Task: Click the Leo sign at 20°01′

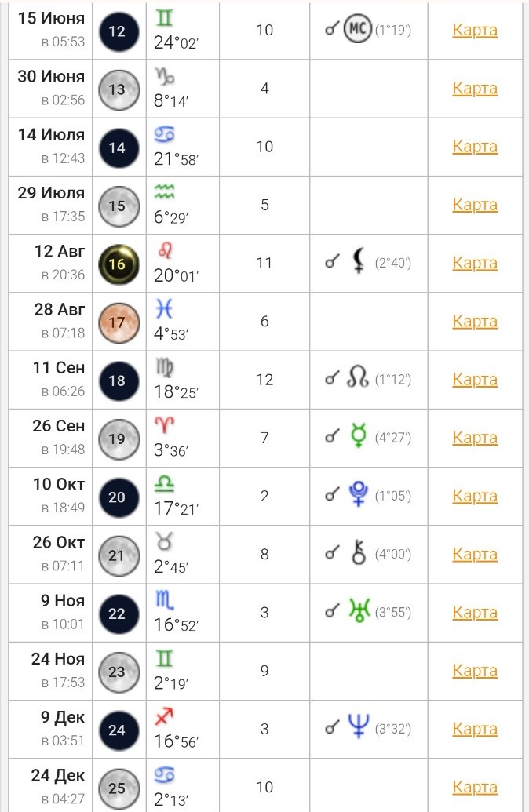Action: point(165,250)
